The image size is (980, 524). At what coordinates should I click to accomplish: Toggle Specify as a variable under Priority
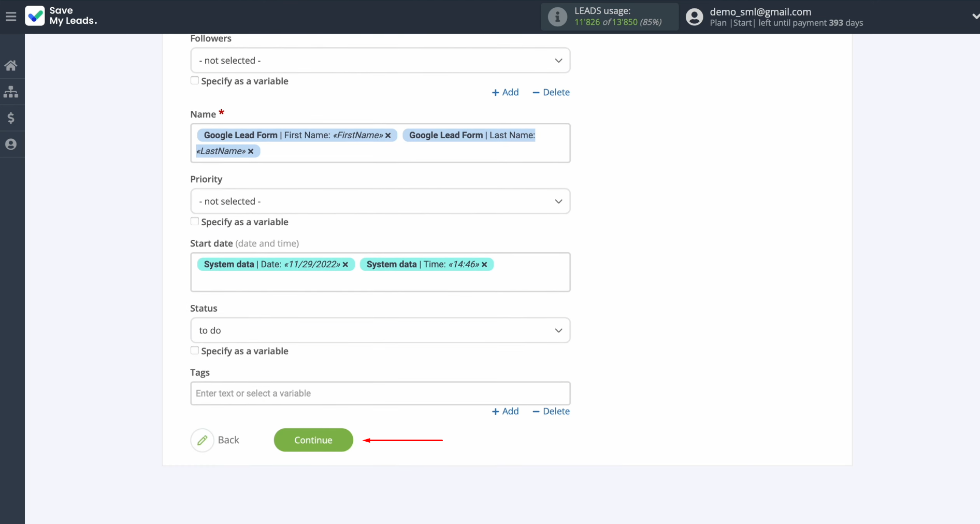pos(195,222)
